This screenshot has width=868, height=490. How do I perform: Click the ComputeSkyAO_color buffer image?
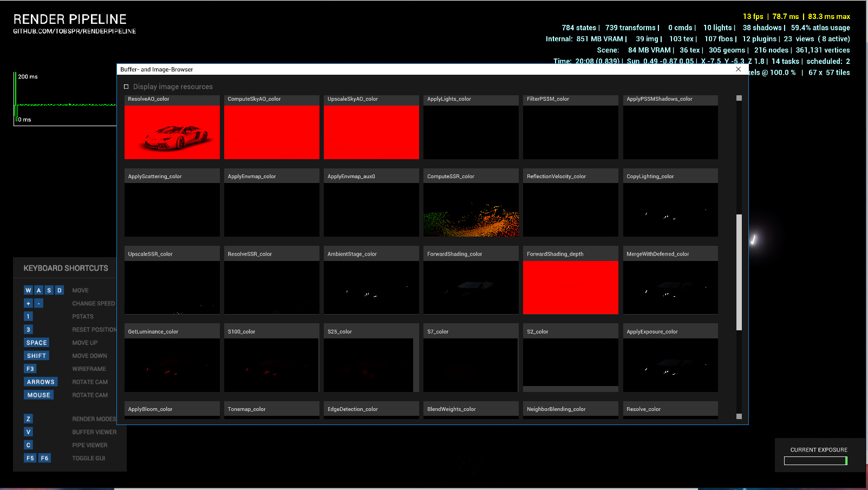(x=271, y=132)
